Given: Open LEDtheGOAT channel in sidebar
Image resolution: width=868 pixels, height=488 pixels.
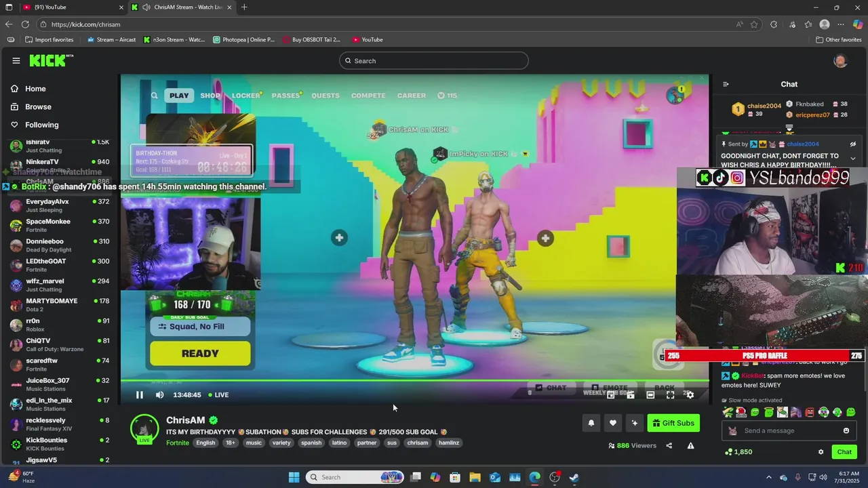Looking at the screenshot, I should [x=60, y=265].
